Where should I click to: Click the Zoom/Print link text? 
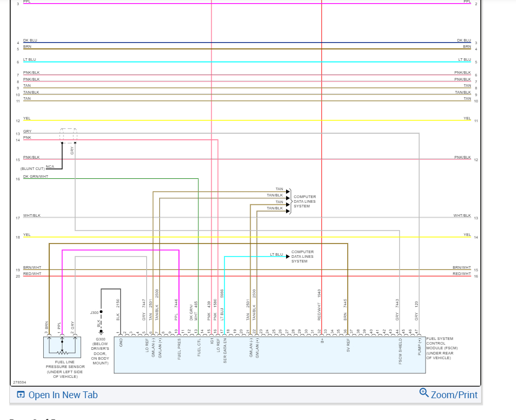454,395
